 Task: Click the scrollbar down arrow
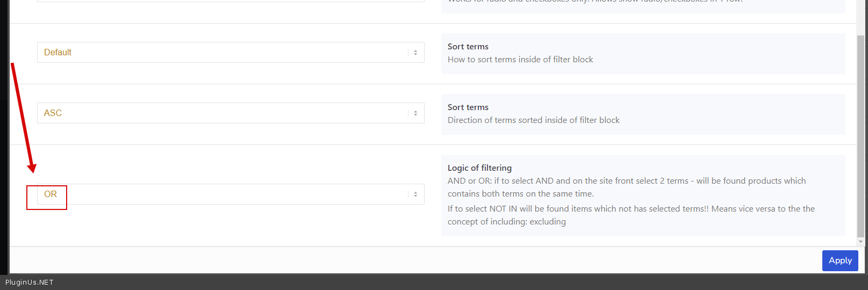pyautogui.click(x=860, y=242)
